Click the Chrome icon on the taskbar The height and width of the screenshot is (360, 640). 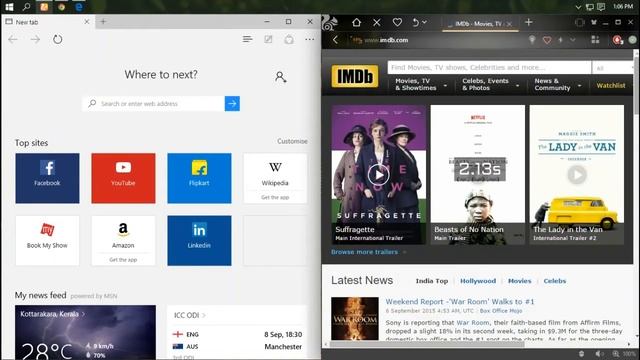(61, 7)
